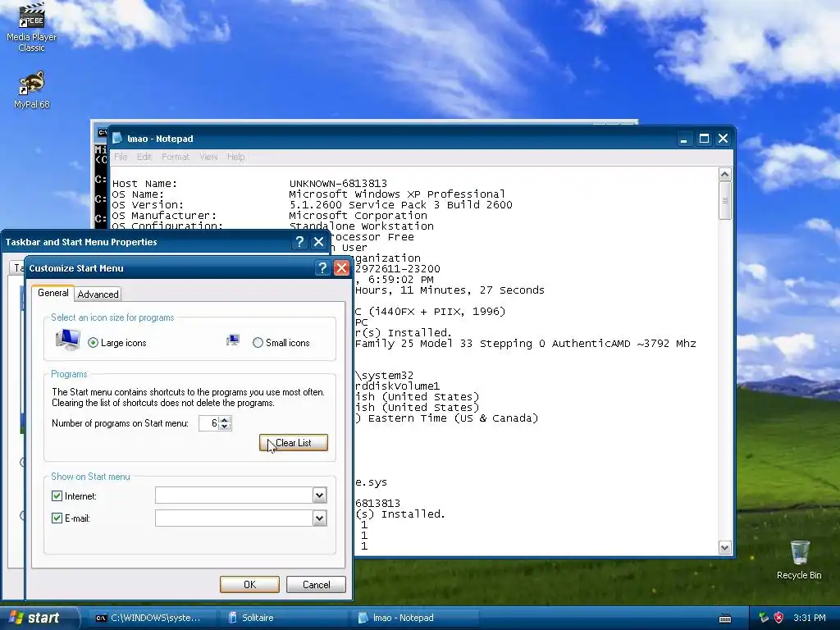Minimize the Notepad window
The height and width of the screenshot is (630, 840).
click(x=683, y=139)
